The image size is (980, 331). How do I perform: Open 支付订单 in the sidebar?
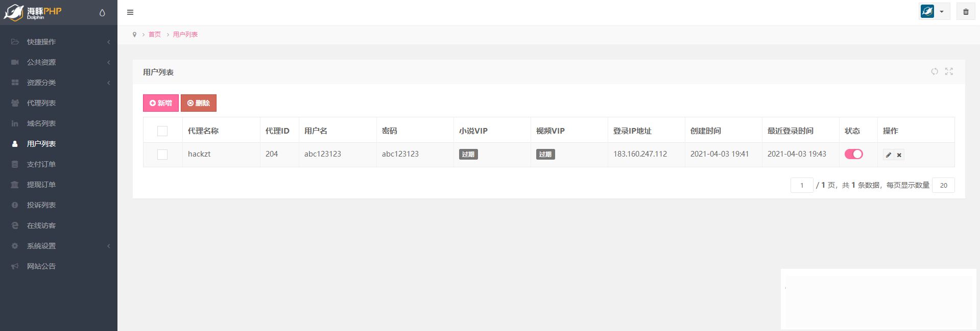tap(41, 164)
